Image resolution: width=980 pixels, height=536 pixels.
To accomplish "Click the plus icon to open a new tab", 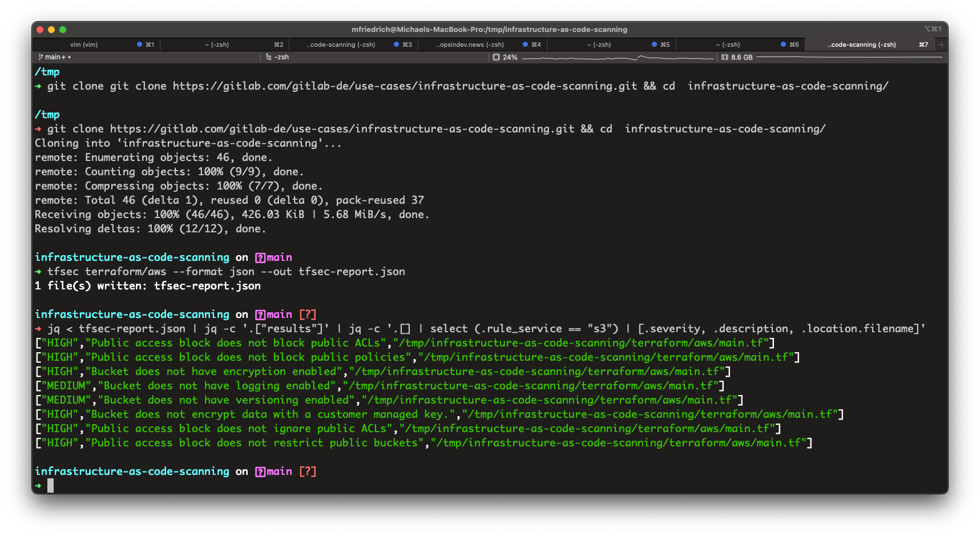I will coord(941,44).
